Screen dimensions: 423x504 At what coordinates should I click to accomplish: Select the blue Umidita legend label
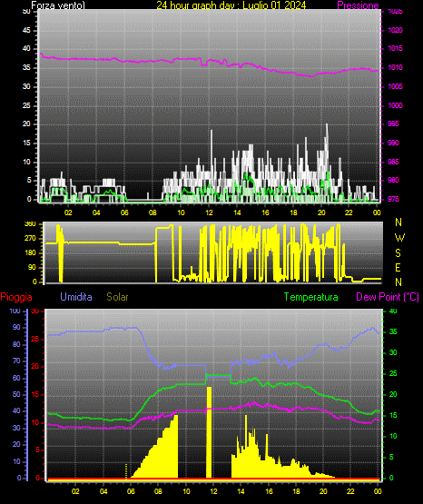tap(76, 297)
